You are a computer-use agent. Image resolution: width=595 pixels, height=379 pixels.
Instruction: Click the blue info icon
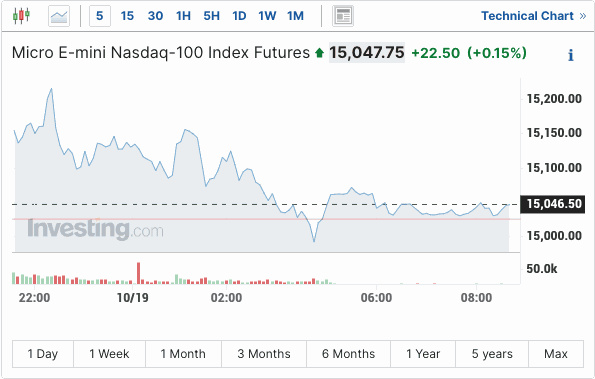tap(571, 55)
